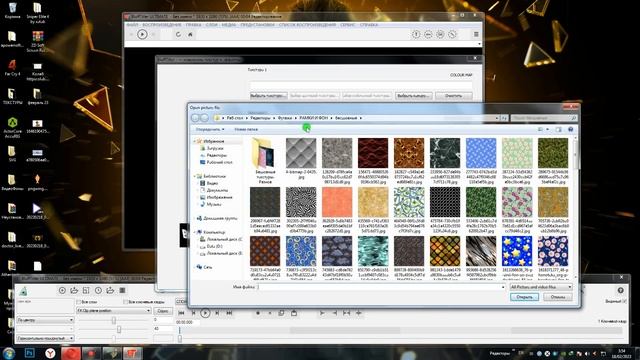Click the timeline position marker under the time field

[x=180, y=330]
